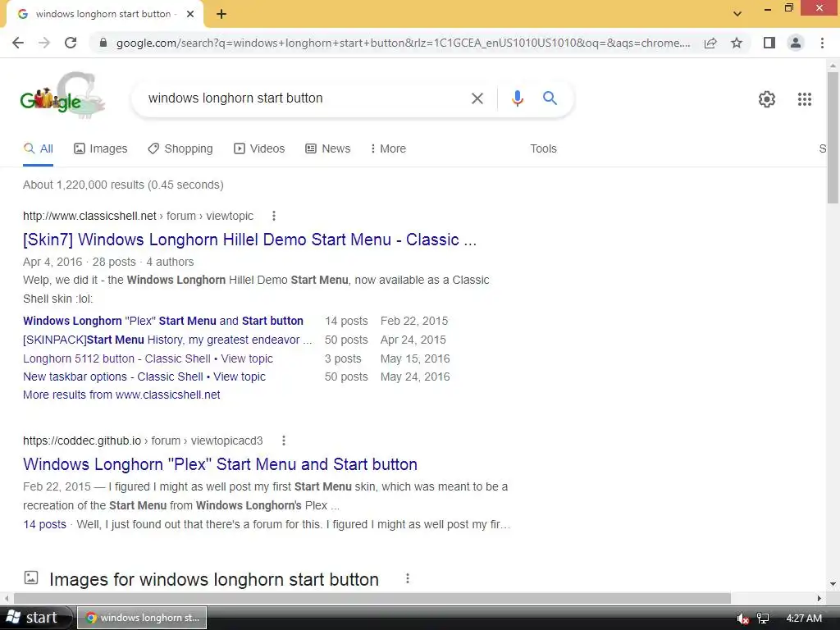
Task: Click the muted volume tray icon
Action: click(742, 619)
